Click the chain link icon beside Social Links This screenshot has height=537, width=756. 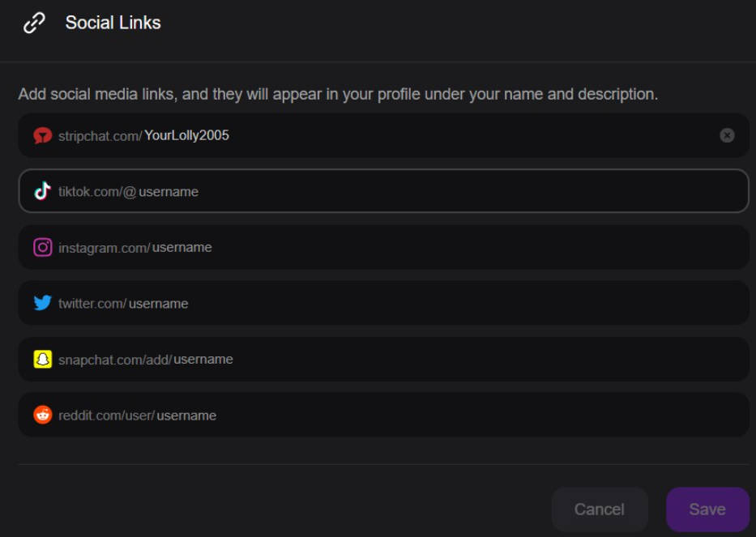[34, 23]
